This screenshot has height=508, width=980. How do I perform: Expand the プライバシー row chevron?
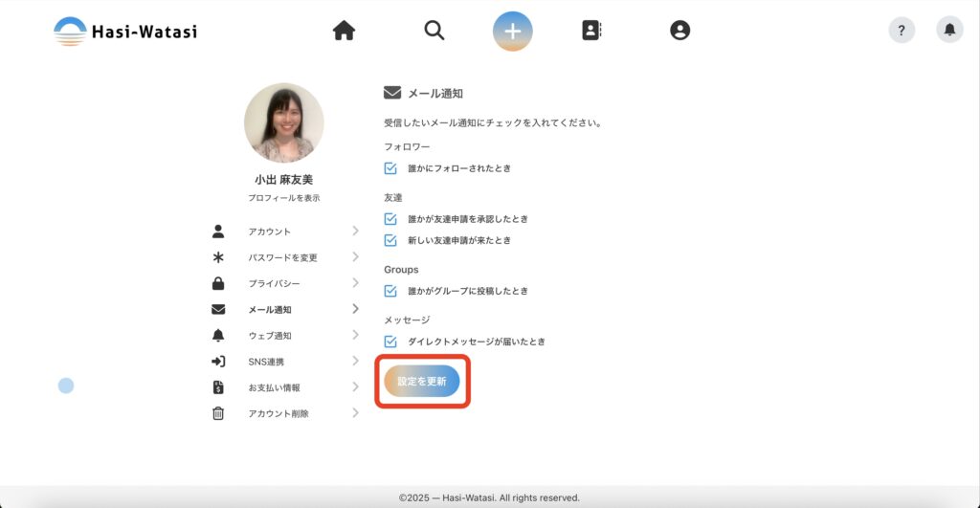coord(355,282)
